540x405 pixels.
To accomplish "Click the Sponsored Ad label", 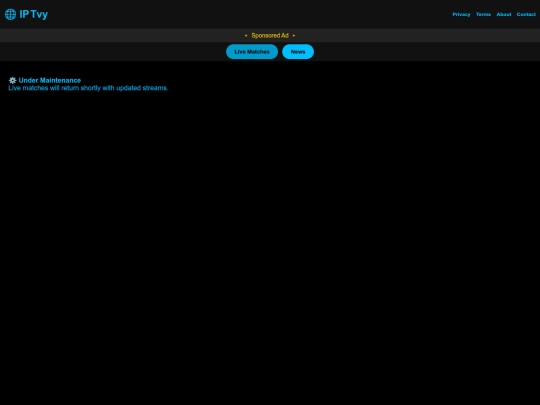I will point(270,35).
